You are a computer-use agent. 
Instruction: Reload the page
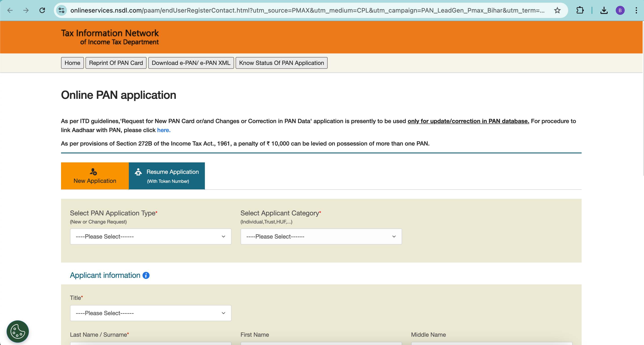pos(42,10)
